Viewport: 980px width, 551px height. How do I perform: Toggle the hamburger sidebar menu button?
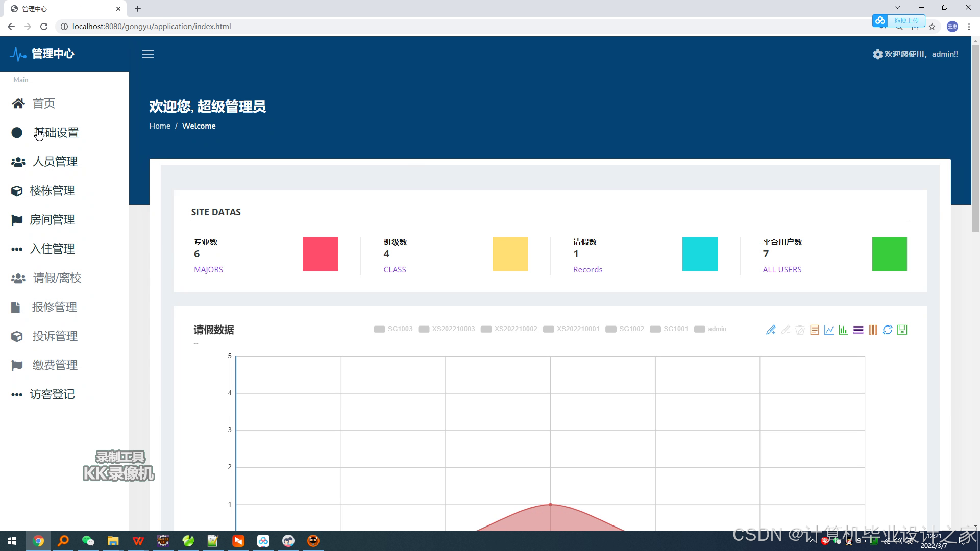148,54
